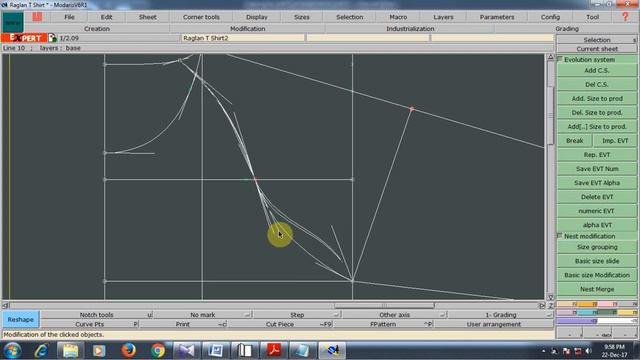The width and height of the screenshot is (640, 360).
Task: Open Internet Explorer from the taskbar
Action: [41, 351]
